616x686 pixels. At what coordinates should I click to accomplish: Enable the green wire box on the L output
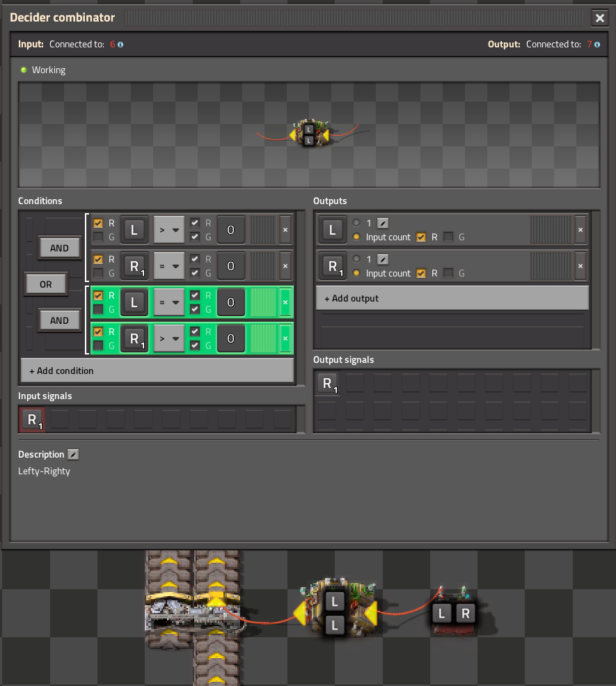point(448,237)
